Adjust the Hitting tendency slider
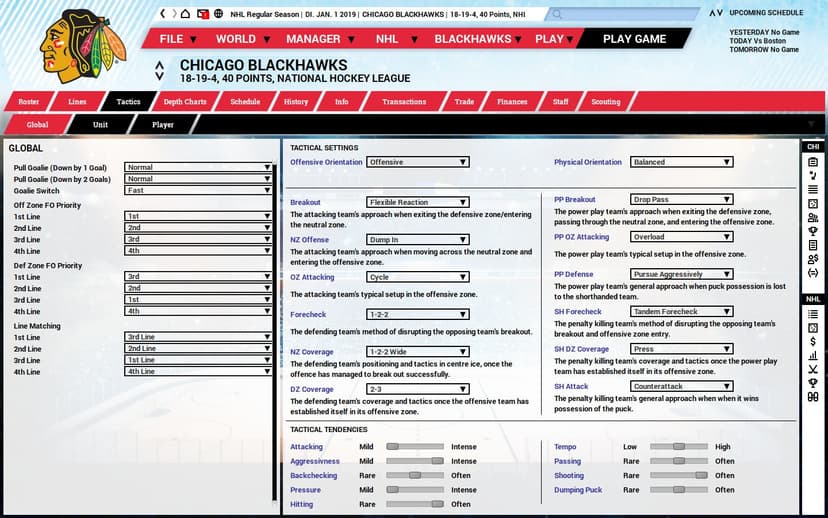828x518 pixels. [x=415, y=504]
